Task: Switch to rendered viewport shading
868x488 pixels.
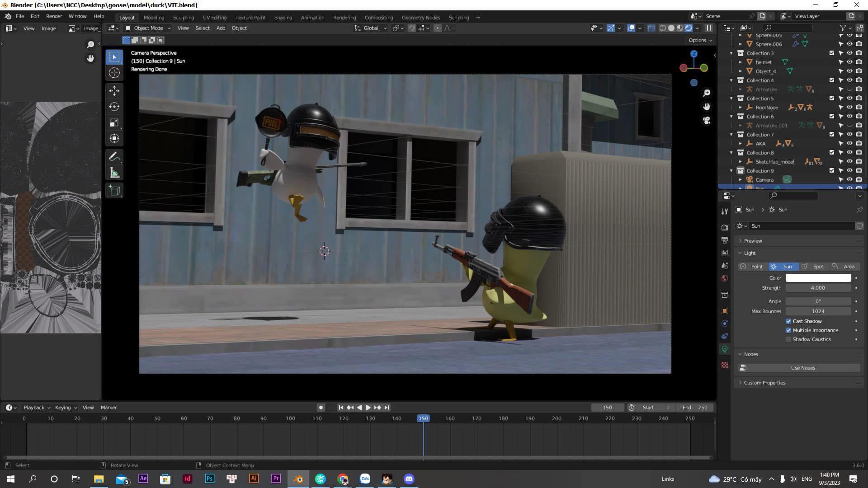Action: click(689, 28)
